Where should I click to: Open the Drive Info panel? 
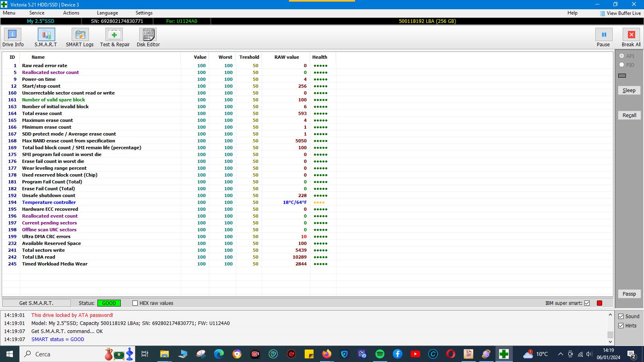click(x=13, y=38)
